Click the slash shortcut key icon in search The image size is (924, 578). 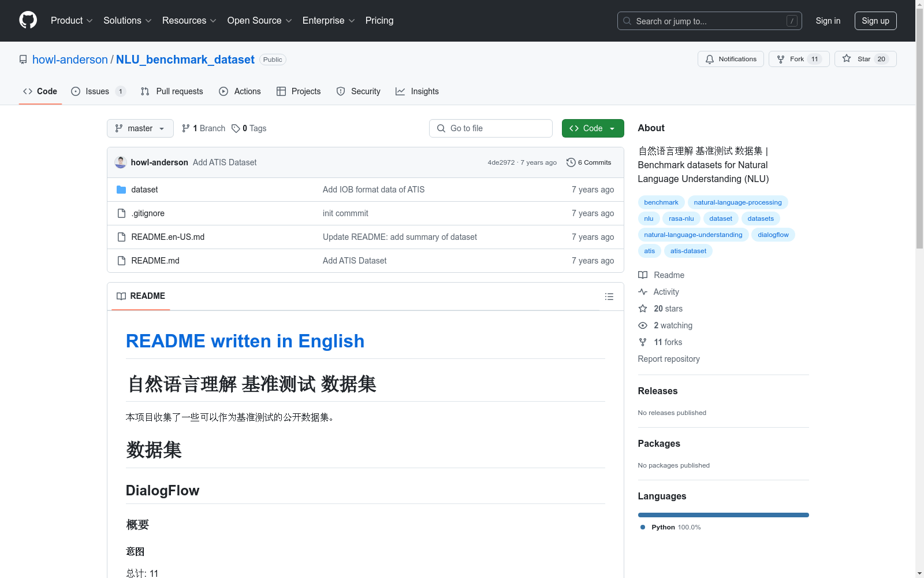[x=792, y=21]
